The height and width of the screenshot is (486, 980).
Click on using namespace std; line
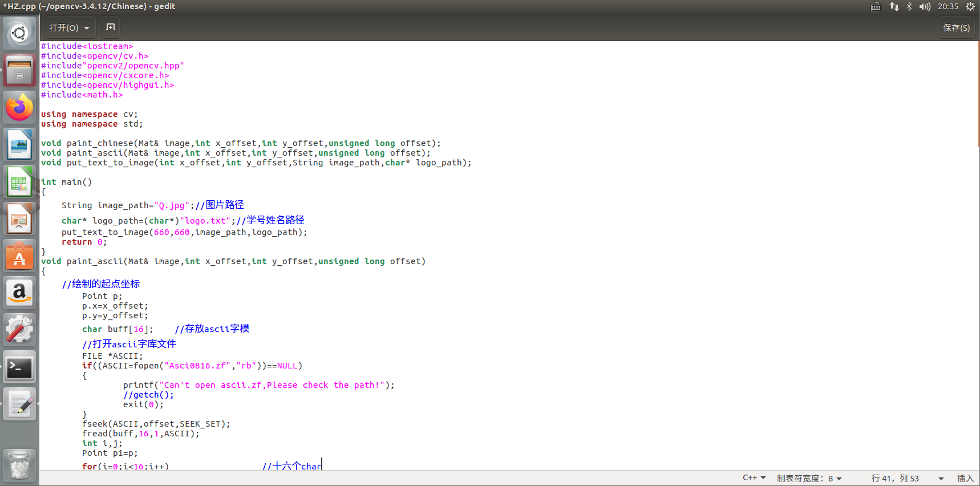(x=92, y=124)
